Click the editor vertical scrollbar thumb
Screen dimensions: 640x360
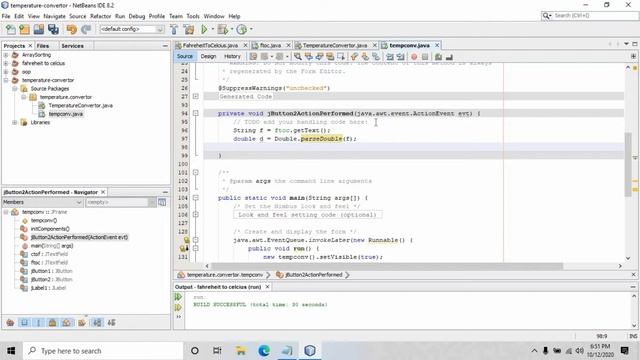coord(628,164)
